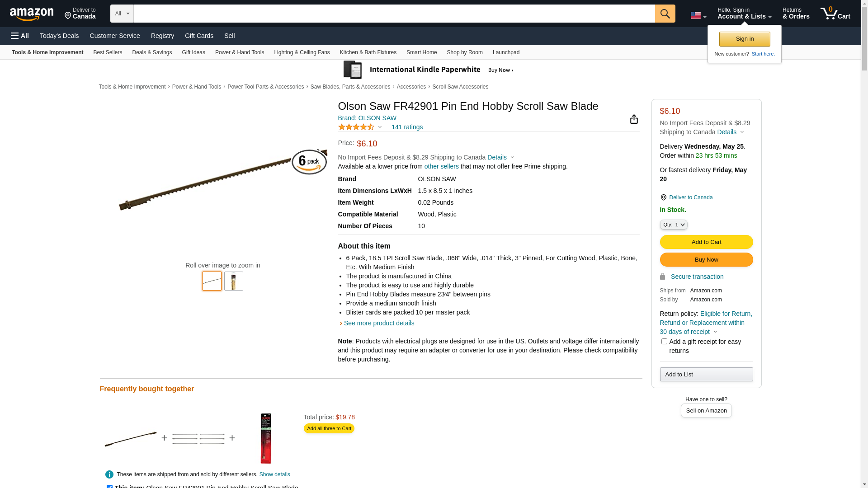Click the Add to Cart button
The height and width of the screenshot is (488, 868).
click(x=706, y=242)
